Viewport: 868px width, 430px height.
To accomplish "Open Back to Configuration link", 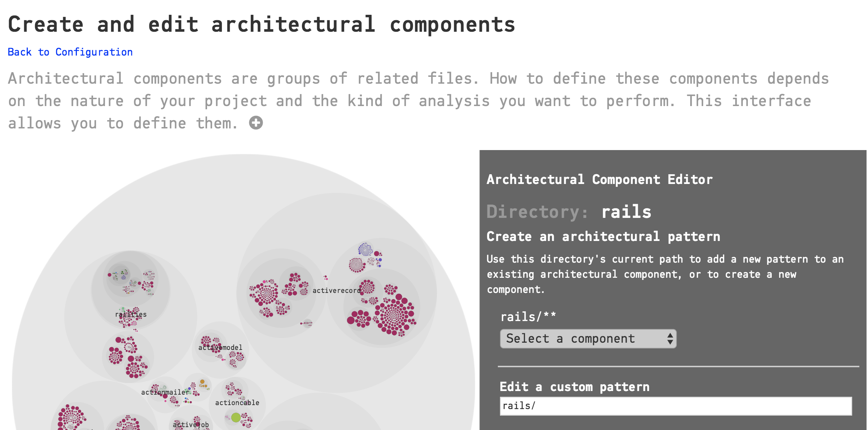I will pos(70,52).
